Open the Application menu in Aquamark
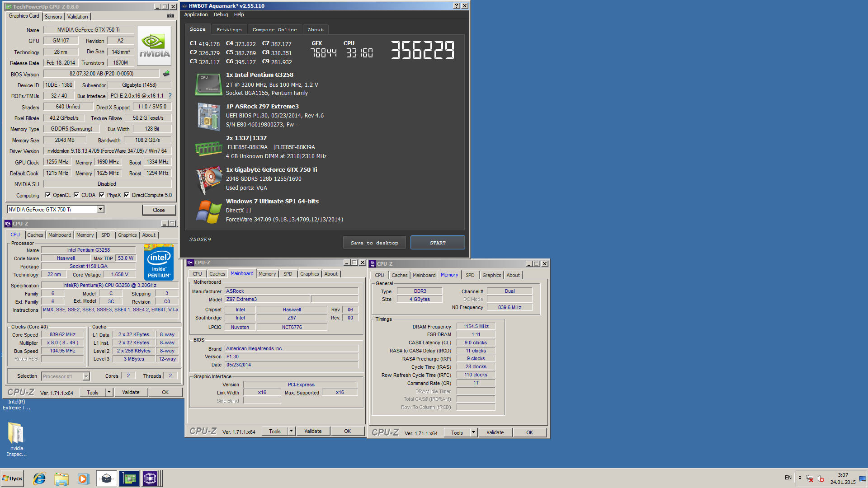This screenshot has height=488, width=868. click(x=196, y=14)
